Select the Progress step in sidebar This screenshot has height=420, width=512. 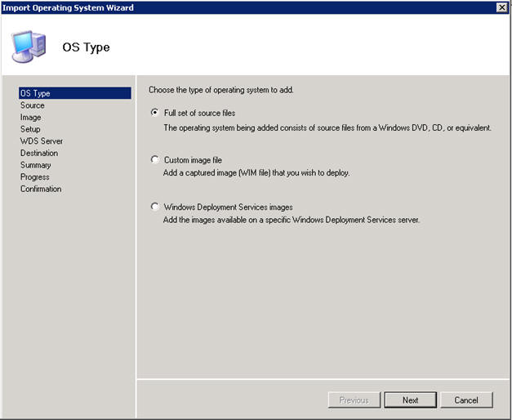[x=35, y=176]
